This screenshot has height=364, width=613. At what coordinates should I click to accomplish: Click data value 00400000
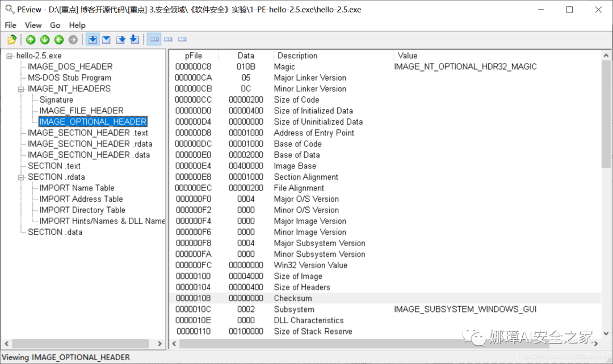coord(246,166)
